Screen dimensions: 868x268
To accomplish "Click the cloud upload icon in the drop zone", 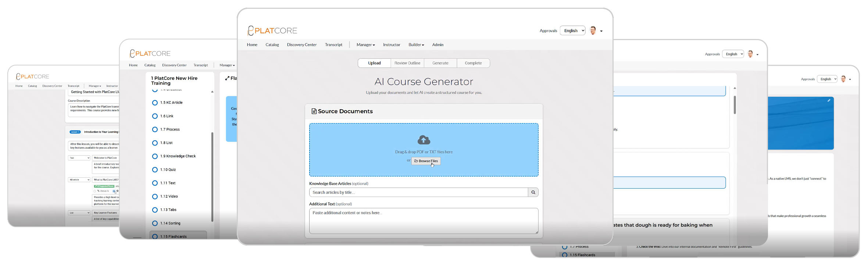I will 424,140.
